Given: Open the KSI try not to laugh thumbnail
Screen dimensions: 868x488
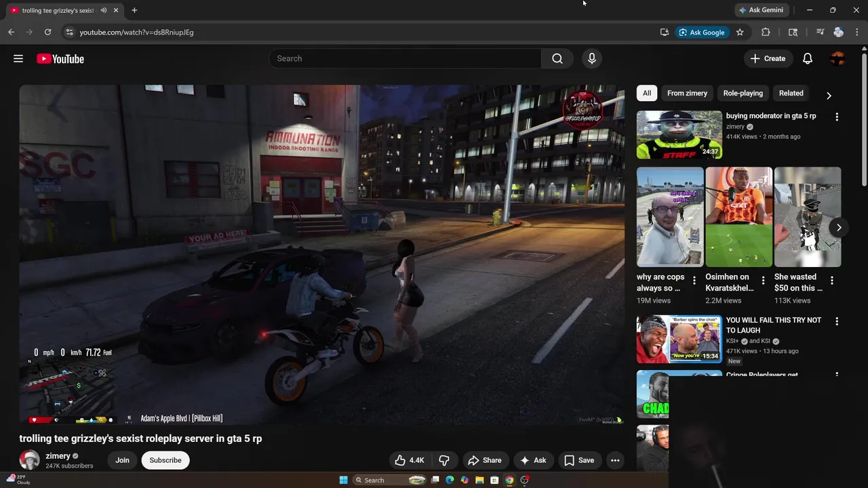Looking at the screenshot, I should (x=679, y=339).
